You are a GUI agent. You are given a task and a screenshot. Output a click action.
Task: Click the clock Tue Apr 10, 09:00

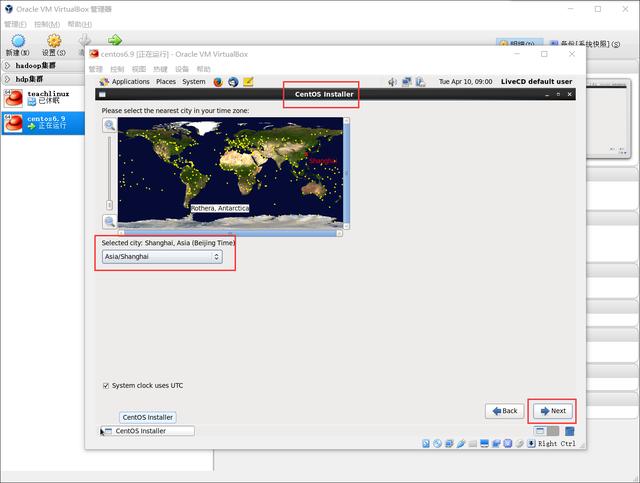click(465, 82)
